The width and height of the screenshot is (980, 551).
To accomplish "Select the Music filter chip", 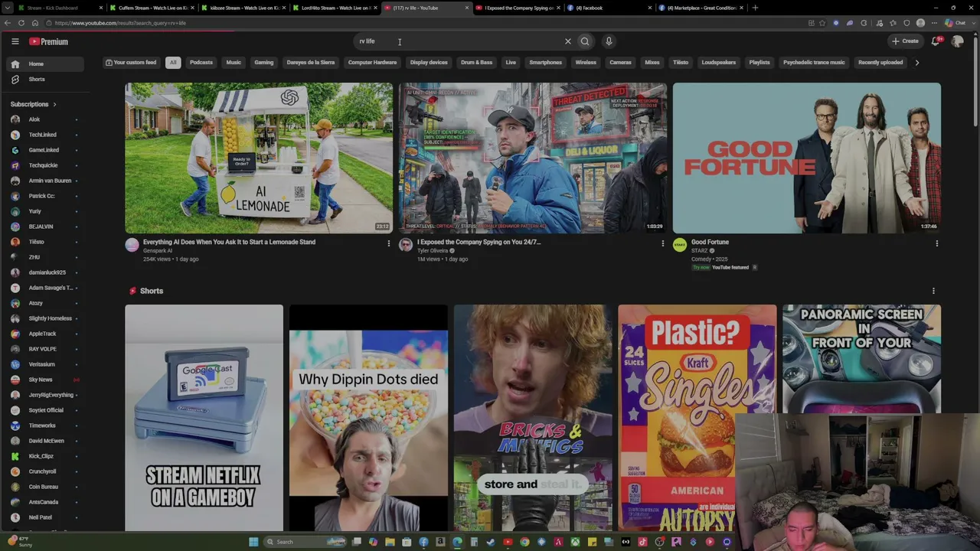I will click(x=234, y=63).
